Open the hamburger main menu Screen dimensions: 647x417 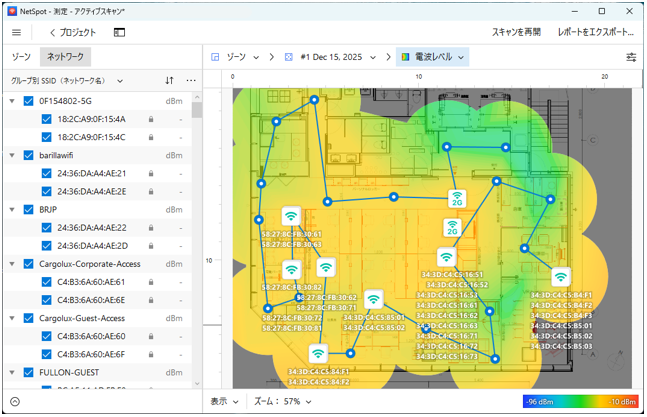pyautogui.click(x=17, y=33)
